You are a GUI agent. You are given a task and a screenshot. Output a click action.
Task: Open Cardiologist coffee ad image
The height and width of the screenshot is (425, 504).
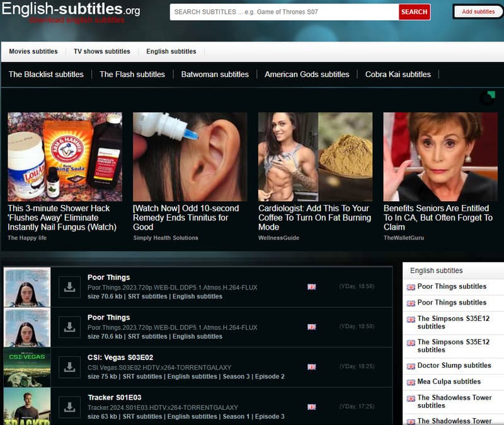coord(316,156)
